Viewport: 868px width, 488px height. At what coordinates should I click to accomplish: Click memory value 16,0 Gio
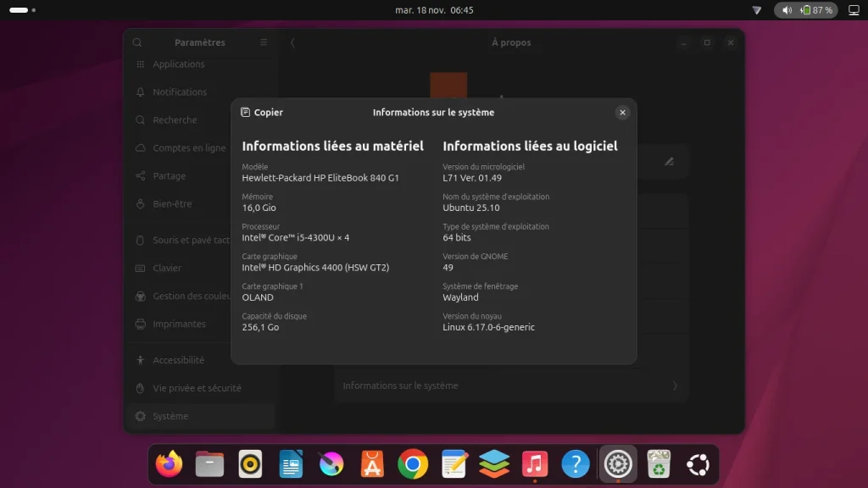click(x=259, y=208)
